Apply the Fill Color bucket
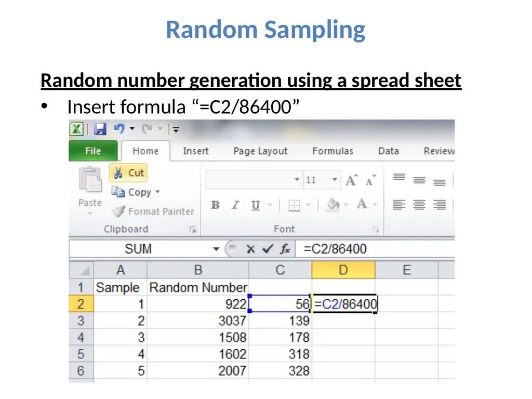 tap(333, 205)
